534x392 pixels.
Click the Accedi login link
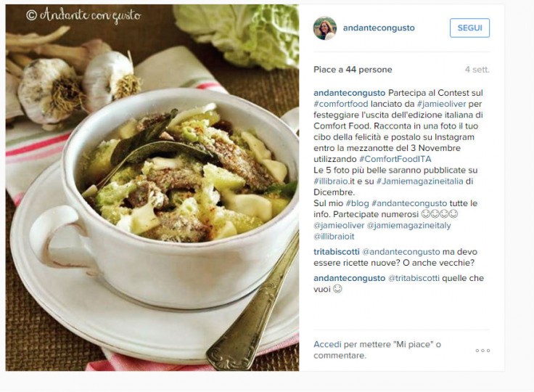(x=327, y=345)
